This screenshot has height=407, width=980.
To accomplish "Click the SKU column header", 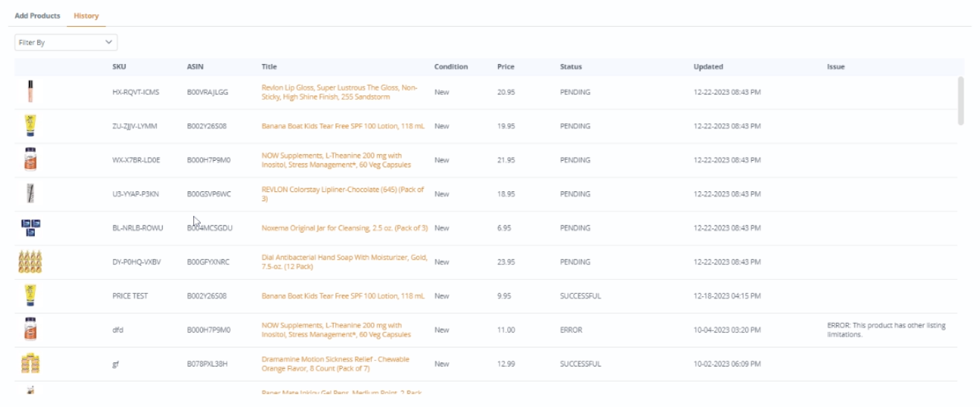I will [119, 66].
